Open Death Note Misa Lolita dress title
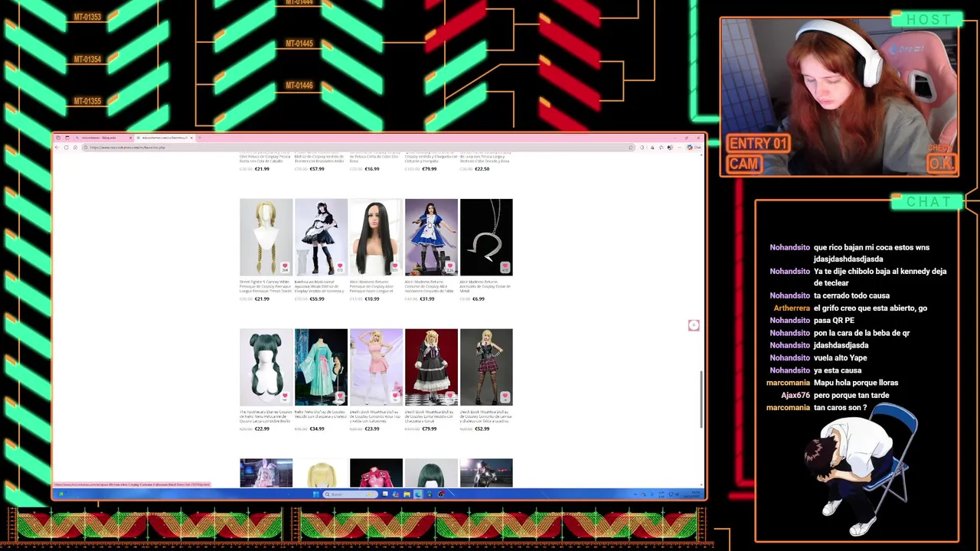Screen dimensions: 980x551 tap(431, 416)
